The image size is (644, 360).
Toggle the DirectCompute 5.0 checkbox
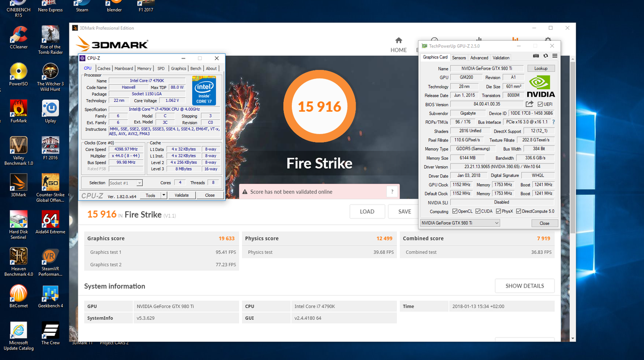pos(519,211)
